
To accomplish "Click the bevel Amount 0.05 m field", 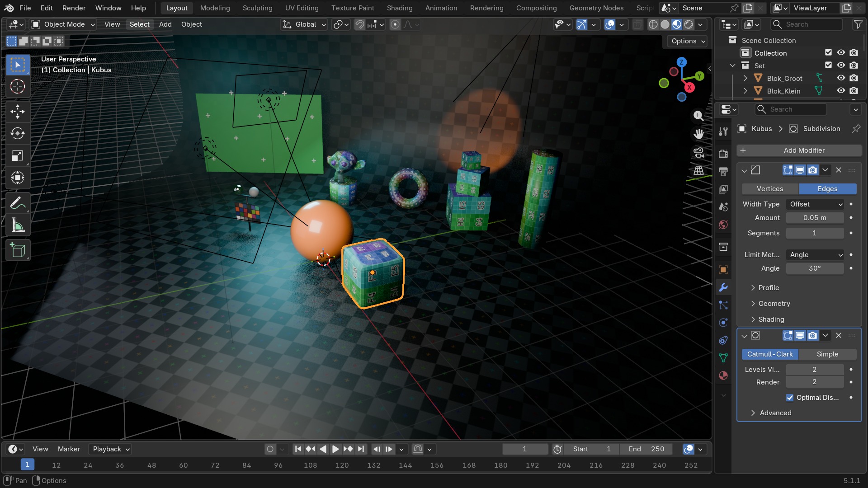I will click(815, 218).
